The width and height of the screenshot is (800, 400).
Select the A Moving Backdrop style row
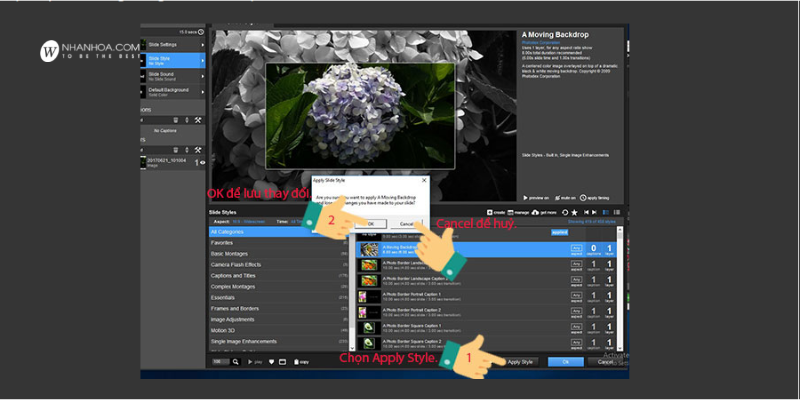[x=486, y=249]
